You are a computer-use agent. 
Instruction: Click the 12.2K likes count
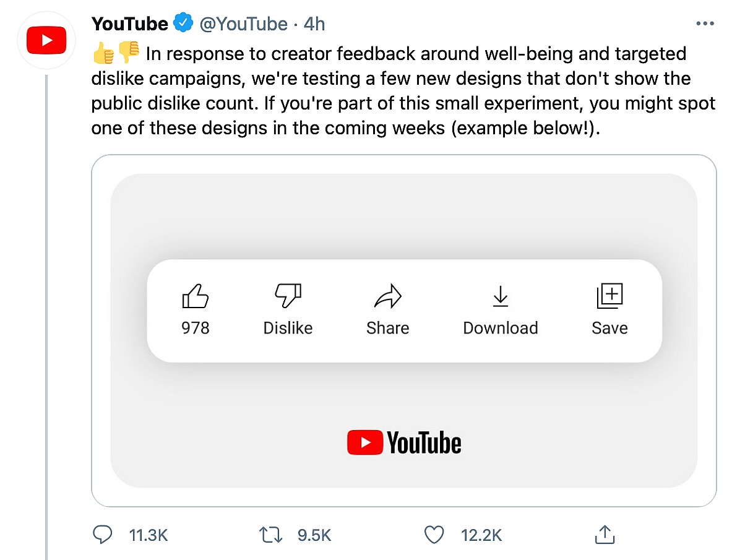pyautogui.click(x=481, y=535)
